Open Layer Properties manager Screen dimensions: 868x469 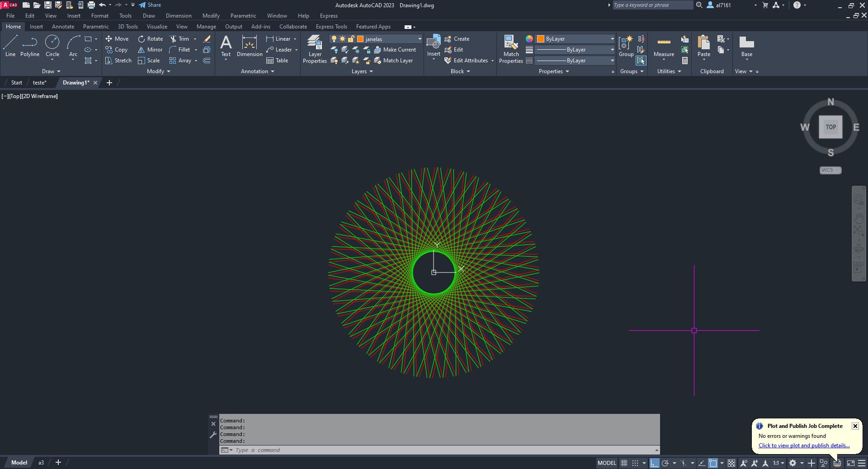point(315,49)
